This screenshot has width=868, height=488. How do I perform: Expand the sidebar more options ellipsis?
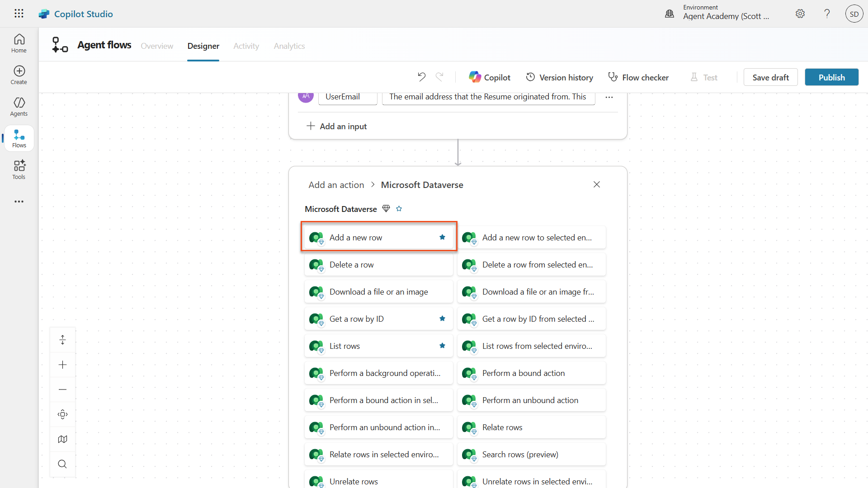pyautogui.click(x=19, y=202)
